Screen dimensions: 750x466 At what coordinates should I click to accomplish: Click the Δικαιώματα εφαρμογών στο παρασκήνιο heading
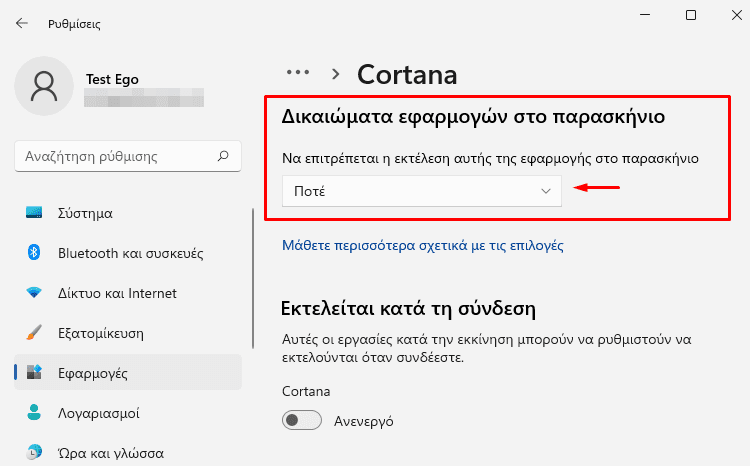[473, 116]
